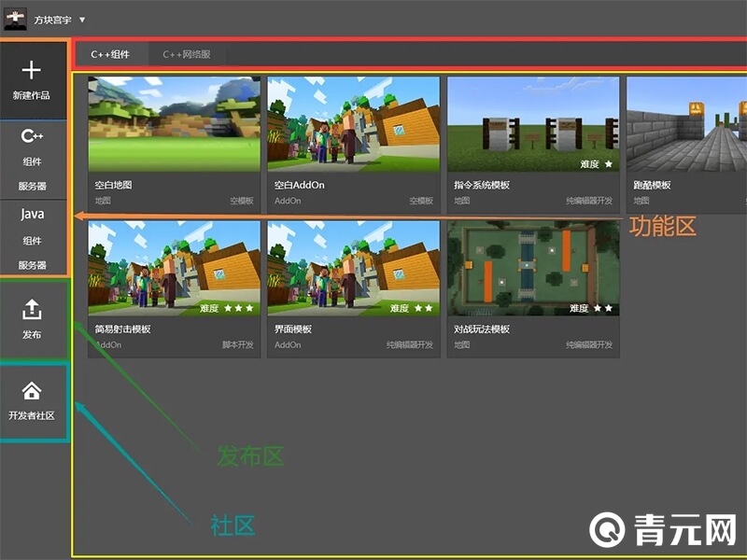Screen dimensions: 747x560
Task: Select the 对战玩法模板 thumbnail
Action: (x=533, y=268)
